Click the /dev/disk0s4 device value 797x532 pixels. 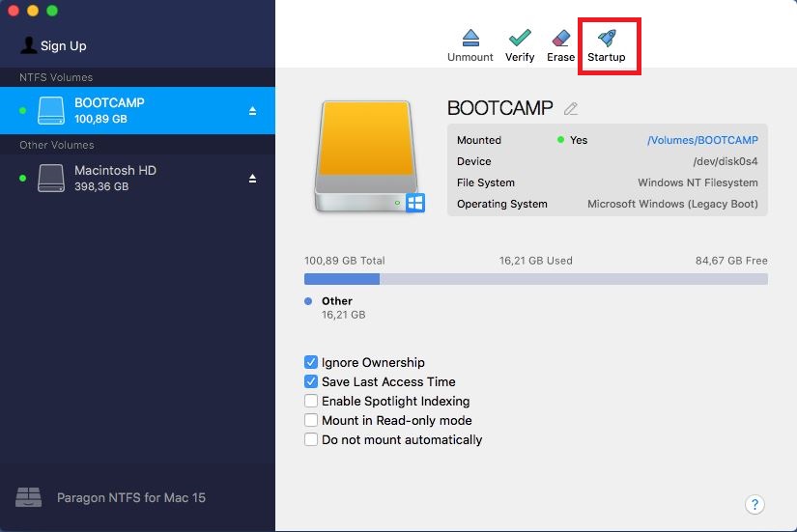726,161
